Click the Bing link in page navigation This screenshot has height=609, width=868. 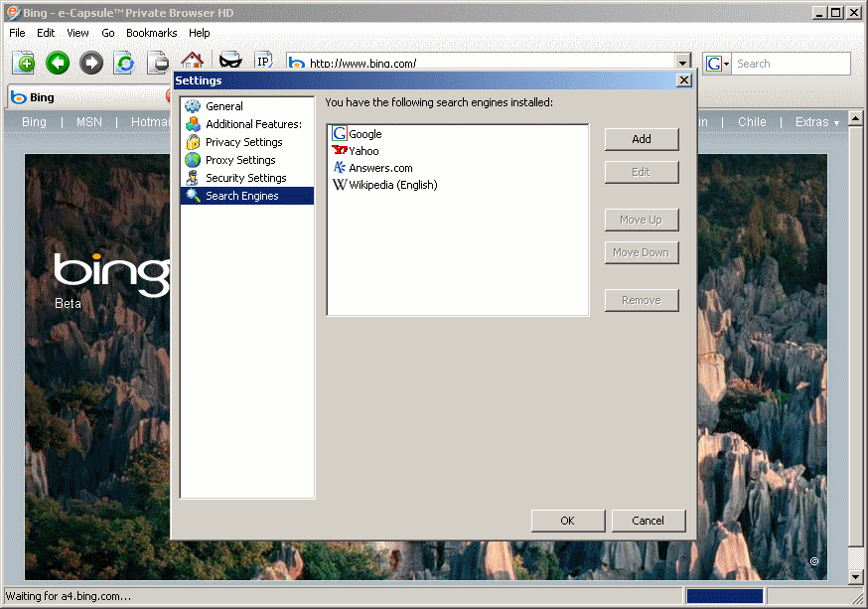[x=35, y=122]
